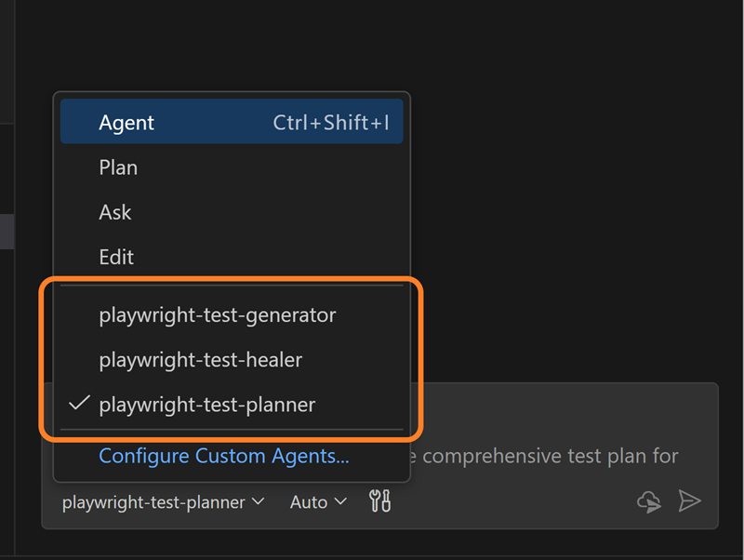Screen dimensions: 744x560
Task: Choose the Ask mode entry
Action: [x=115, y=212]
